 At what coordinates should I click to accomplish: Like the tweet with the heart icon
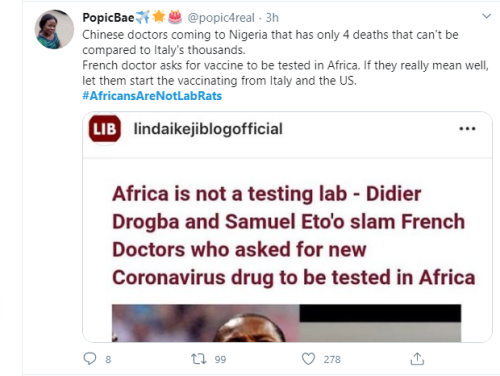coord(308,359)
